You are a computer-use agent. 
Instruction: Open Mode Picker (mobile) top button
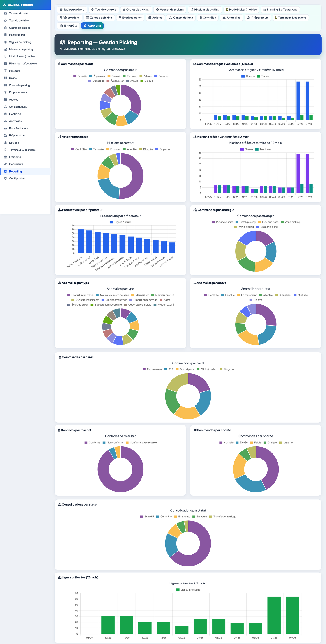241,9
